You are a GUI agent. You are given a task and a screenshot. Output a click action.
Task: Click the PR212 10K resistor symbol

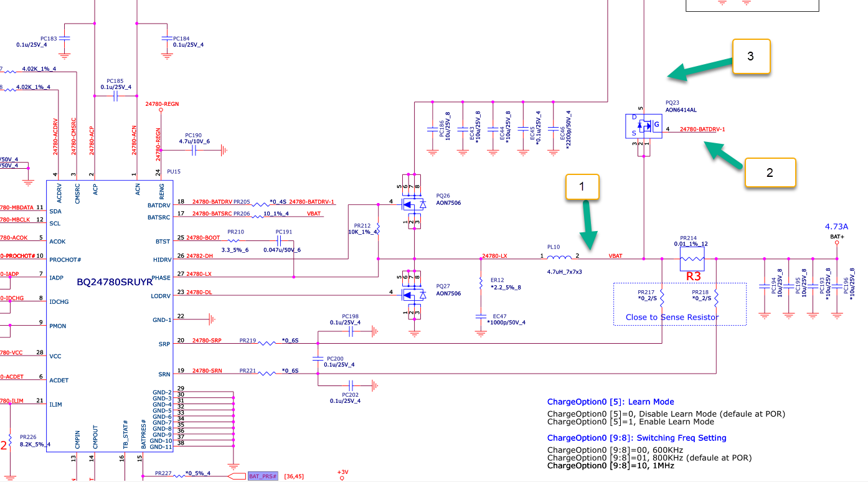[378, 230]
